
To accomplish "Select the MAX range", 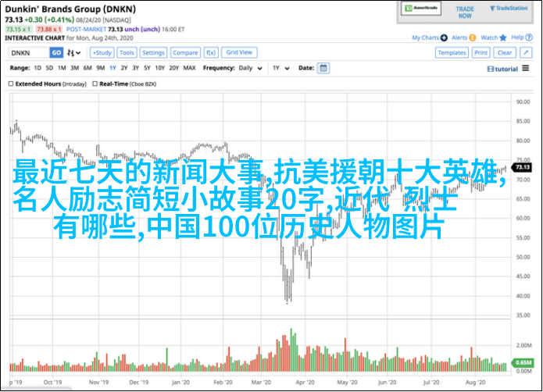I will (x=189, y=68).
